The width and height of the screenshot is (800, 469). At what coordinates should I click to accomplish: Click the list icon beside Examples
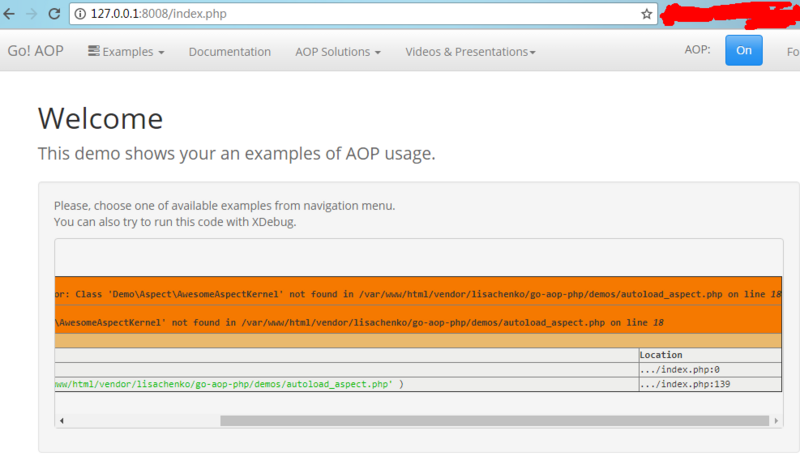click(93, 51)
